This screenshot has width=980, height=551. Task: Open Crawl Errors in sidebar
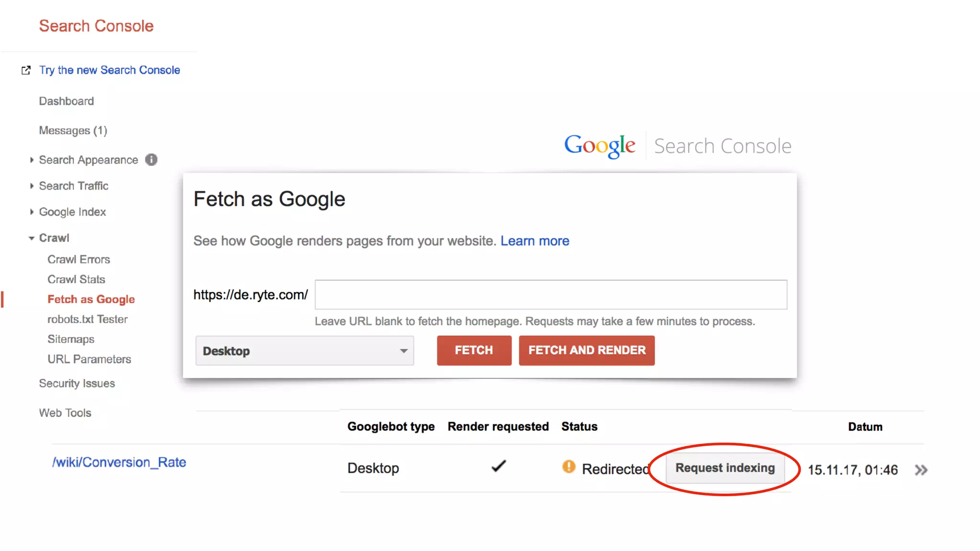click(x=78, y=259)
